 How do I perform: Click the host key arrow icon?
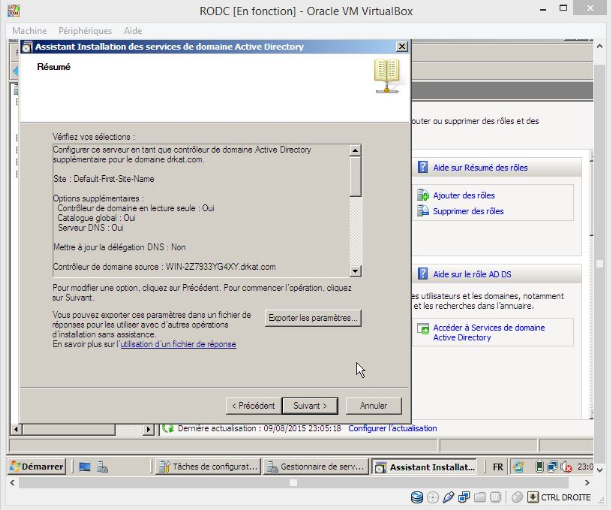pyautogui.click(x=533, y=497)
